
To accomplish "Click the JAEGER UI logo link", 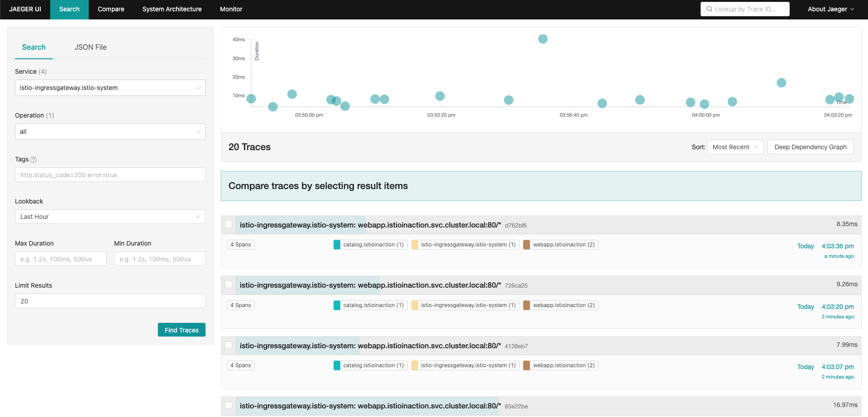I will pos(25,9).
